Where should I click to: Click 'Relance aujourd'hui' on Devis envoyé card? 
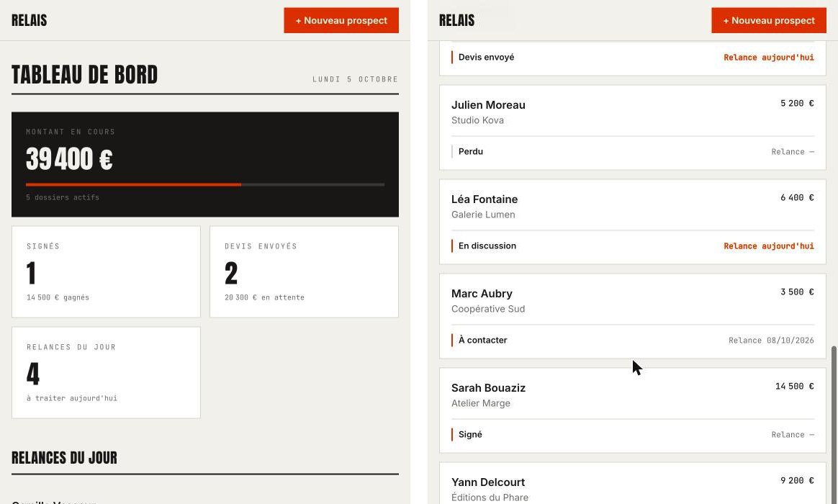pos(768,57)
